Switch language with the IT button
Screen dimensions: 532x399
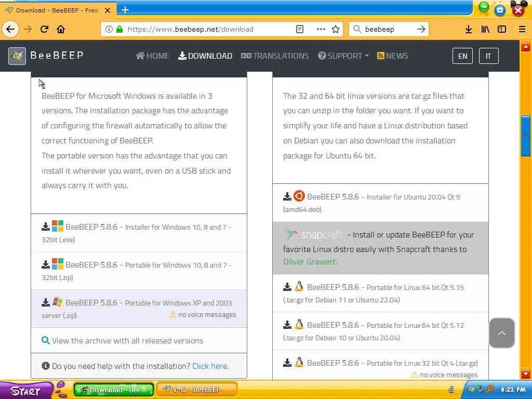(x=488, y=56)
